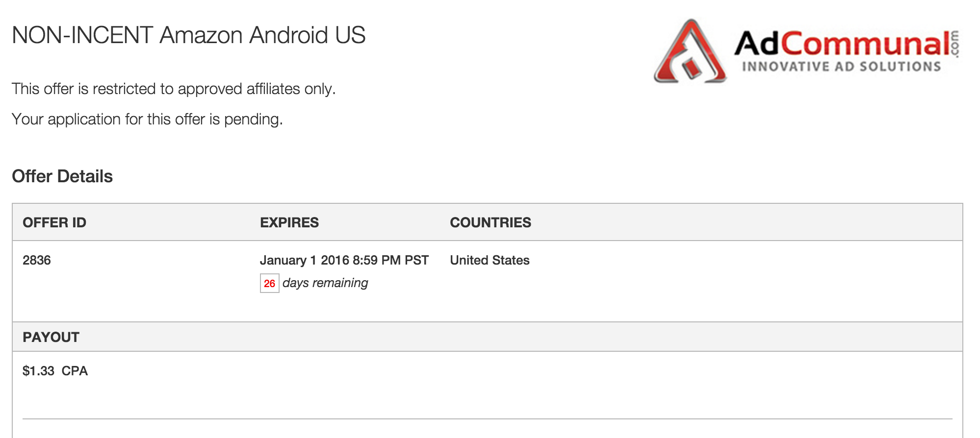
Task: Click the Offer Details heading
Action: click(x=62, y=176)
